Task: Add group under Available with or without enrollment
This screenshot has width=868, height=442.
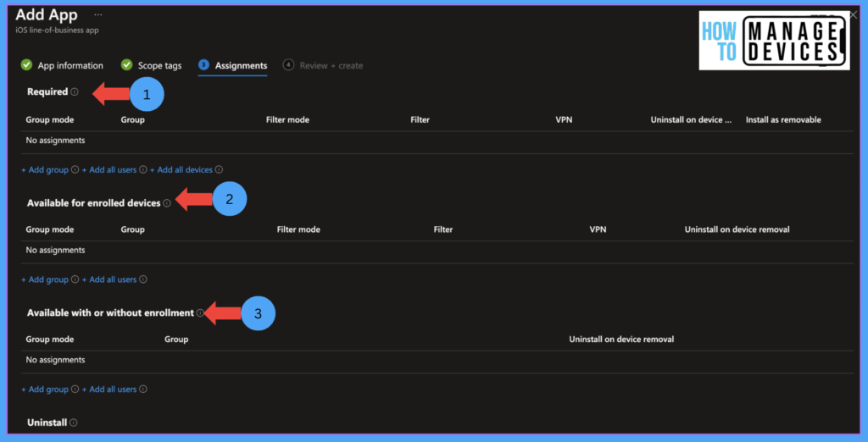Action: pyautogui.click(x=45, y=390)
